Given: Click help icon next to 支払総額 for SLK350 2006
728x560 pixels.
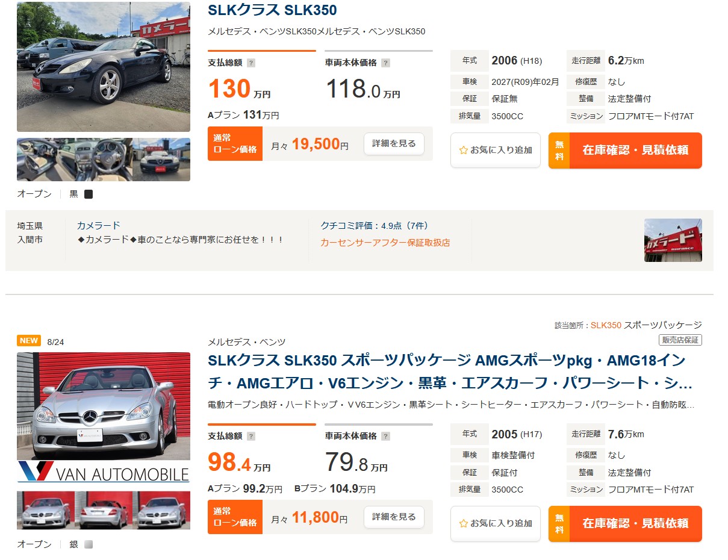Looking at the screenshot, I should (x=251, y=63).
